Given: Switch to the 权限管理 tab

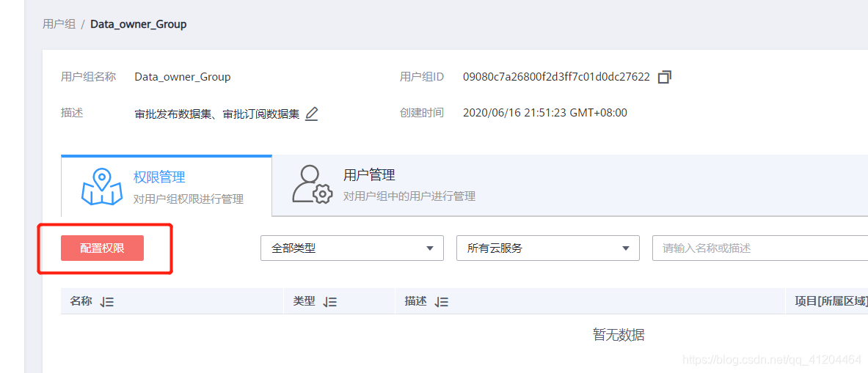Looking at the screenshot, I should (166, 187).
